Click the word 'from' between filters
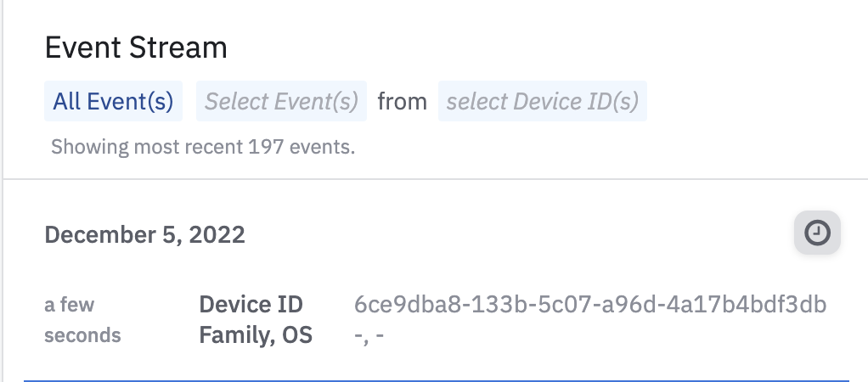The width and height of the screenshot is (868, 382). click(x=402, y=102)
